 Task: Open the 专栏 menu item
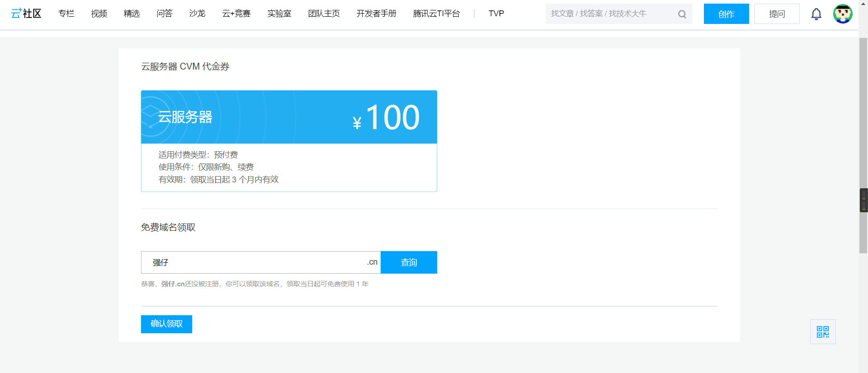coord(66,14)
